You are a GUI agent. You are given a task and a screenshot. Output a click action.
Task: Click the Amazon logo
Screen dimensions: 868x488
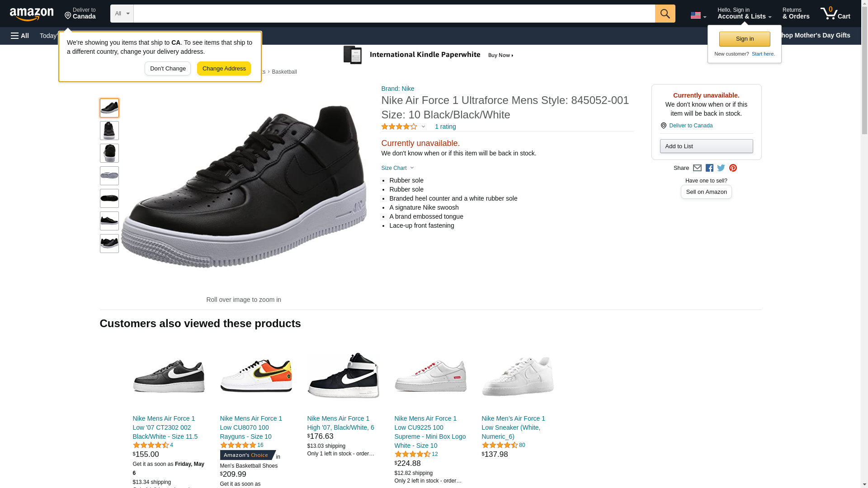[32, 14]
